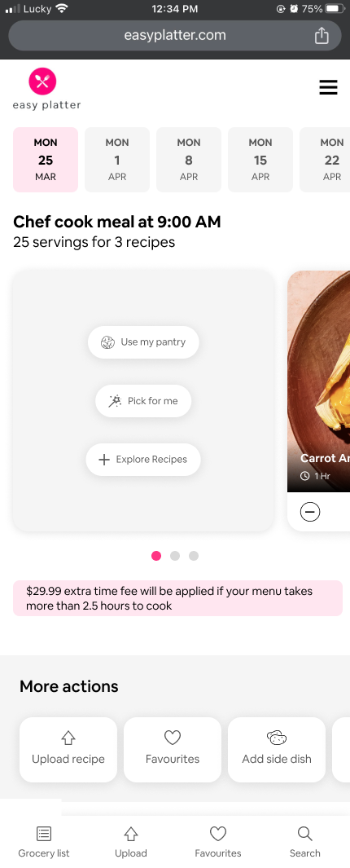Screen dimensions: 350x868
Task: Click Use my pantry button
Action: coord(143,342)
